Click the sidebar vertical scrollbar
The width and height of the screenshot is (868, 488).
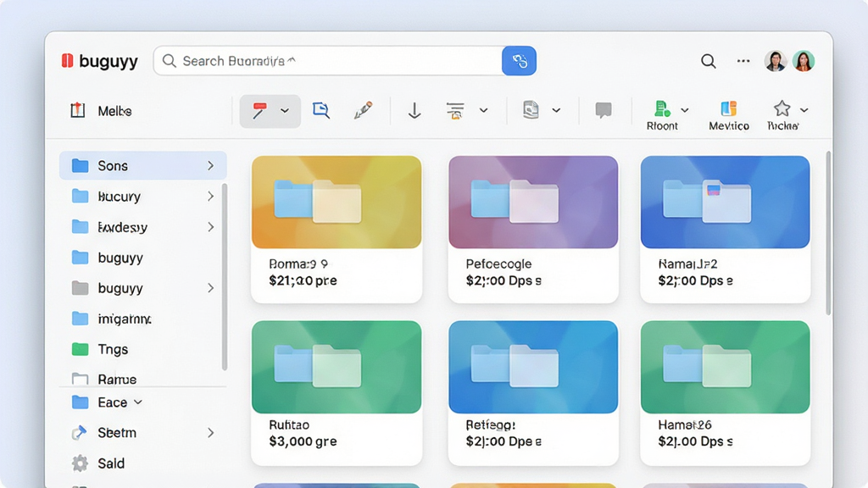click(224, 277)
